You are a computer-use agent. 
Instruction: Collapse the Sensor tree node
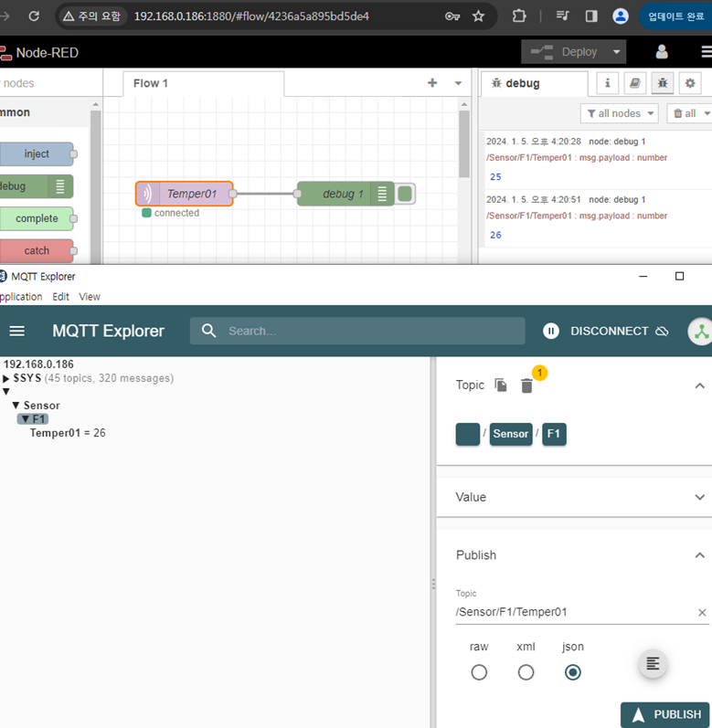pos(16,406)
